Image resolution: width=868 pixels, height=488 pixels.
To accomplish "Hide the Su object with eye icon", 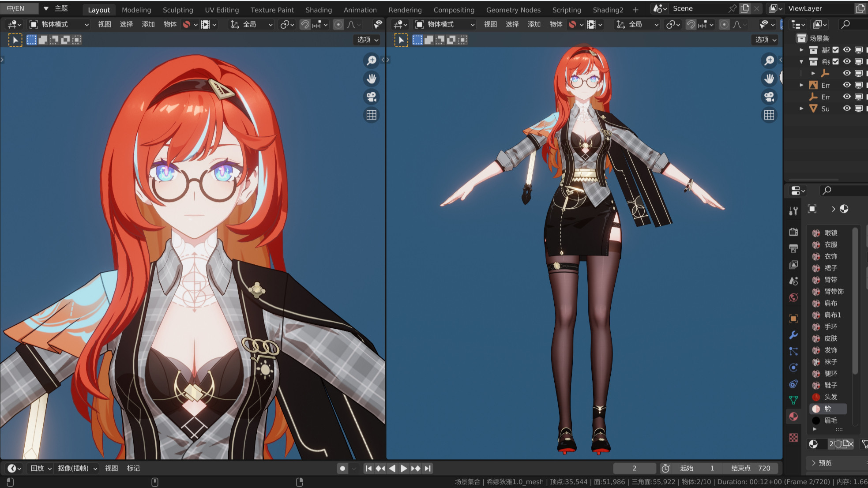I will click(846, 108).
